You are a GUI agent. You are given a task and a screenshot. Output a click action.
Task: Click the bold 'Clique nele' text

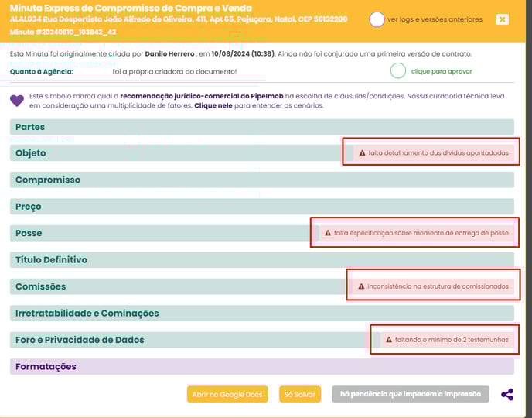213,105
